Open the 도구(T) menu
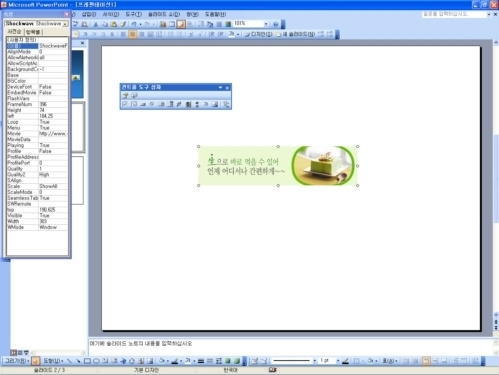 click(134, 14)
